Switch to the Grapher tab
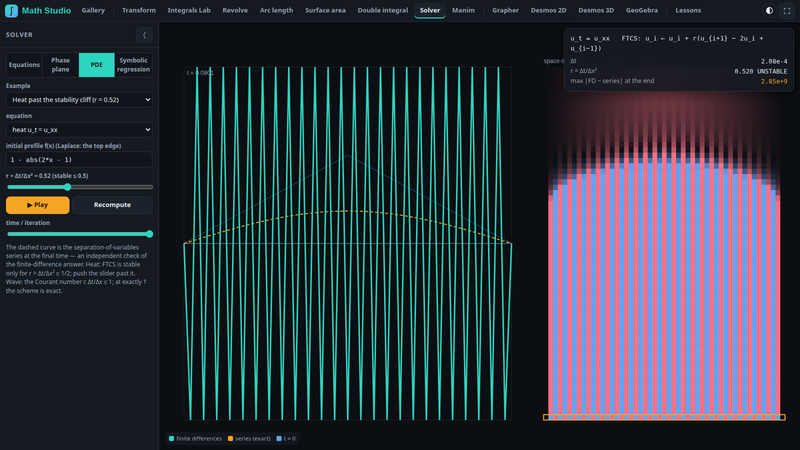The height and width of the screenshot is (450, 800). (505, 10)
